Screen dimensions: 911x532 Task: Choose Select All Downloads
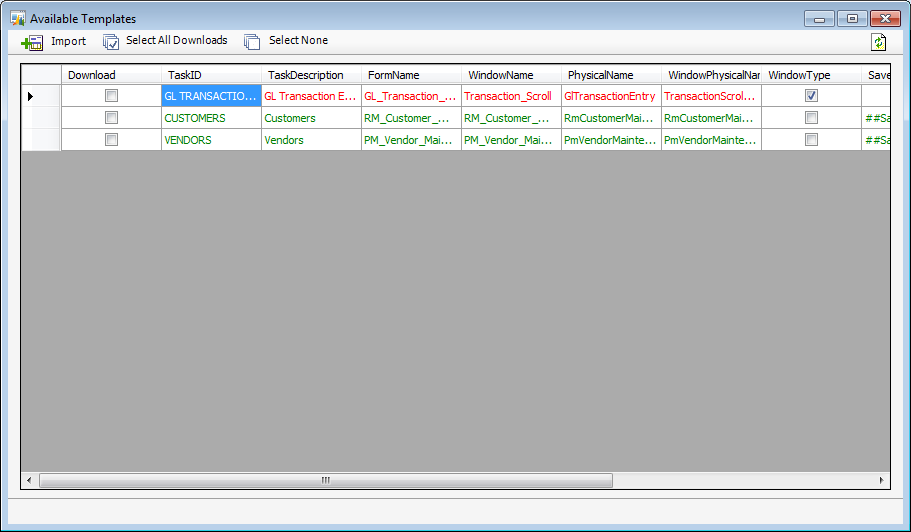(x=177, y=40)
